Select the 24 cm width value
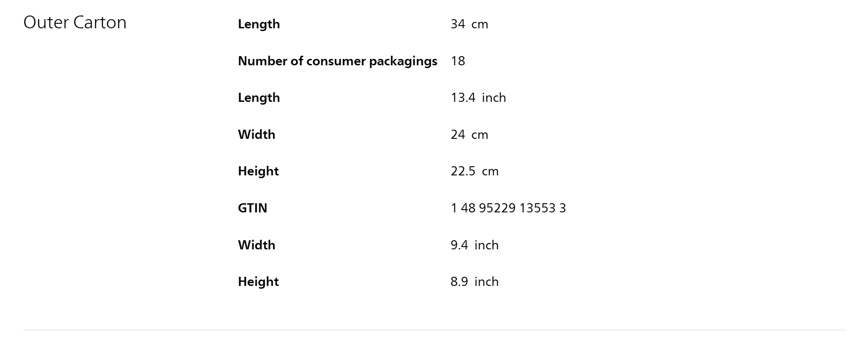Viewport: 868px width, 338px height. (x=469, y=135)
